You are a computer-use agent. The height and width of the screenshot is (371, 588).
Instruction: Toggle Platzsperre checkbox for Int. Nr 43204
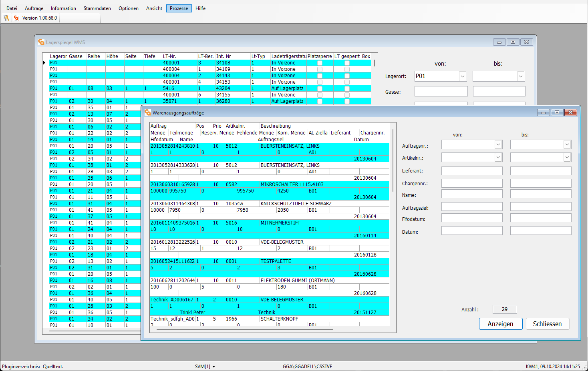tap(320, 88)
